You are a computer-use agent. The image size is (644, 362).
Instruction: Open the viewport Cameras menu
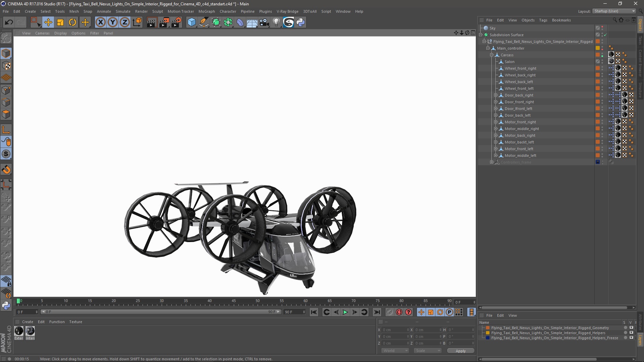tap(42, 33)
